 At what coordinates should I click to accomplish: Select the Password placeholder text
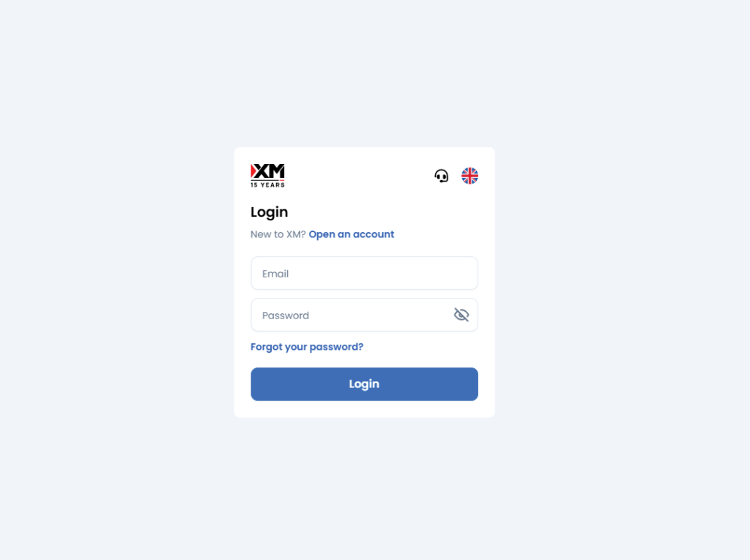pos(286,316)
